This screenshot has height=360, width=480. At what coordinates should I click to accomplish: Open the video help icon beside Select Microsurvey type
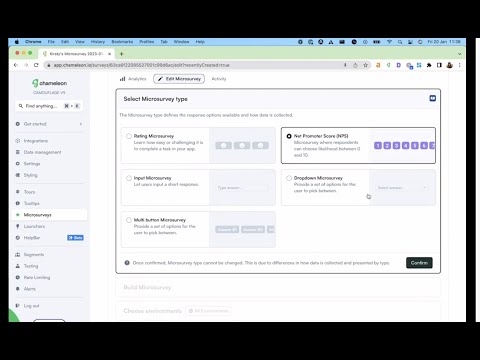tap(433, 98)
